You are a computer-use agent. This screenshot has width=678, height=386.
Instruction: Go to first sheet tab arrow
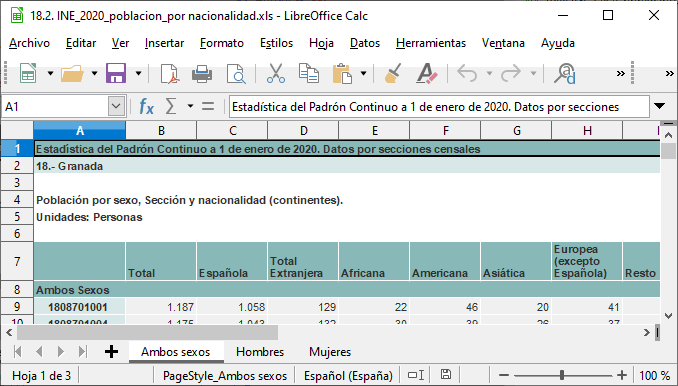tap(17, 352)
